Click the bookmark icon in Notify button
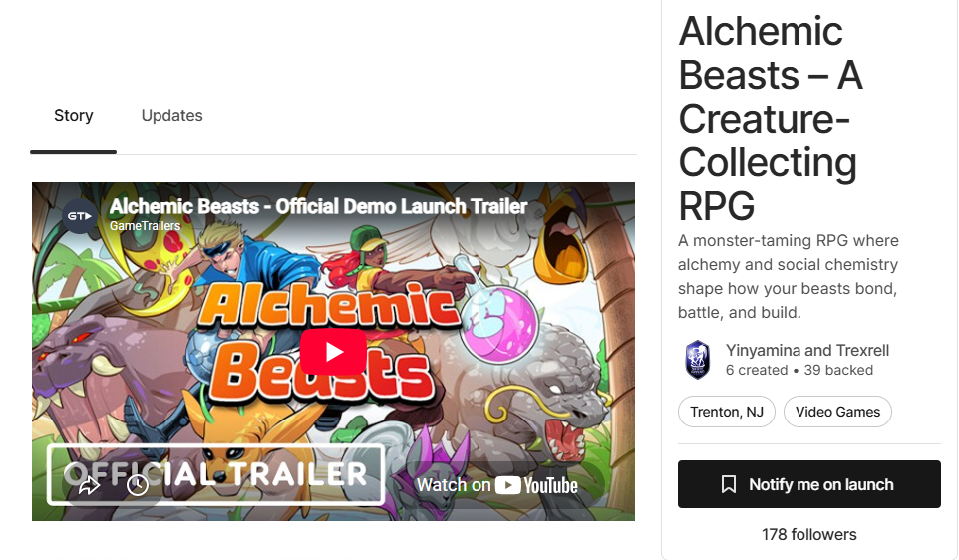The height and width of the screenshot is (560, 959). pos(729,484)
